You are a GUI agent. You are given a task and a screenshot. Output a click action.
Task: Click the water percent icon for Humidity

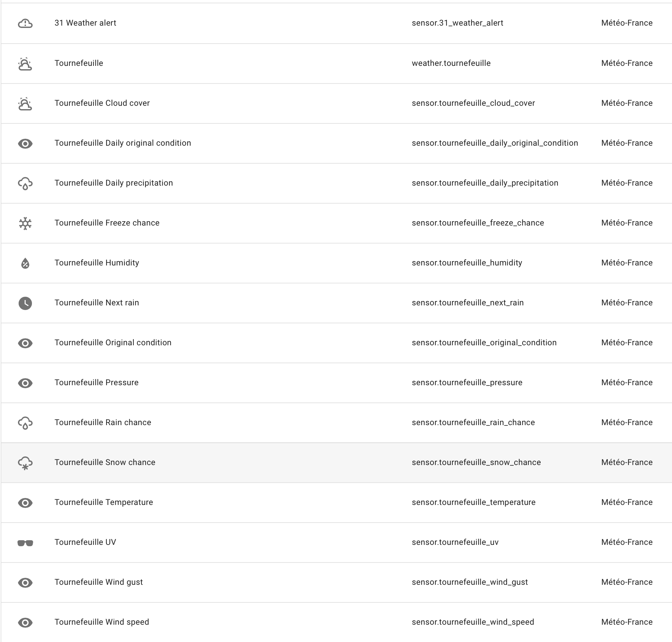tap(25, 263)
